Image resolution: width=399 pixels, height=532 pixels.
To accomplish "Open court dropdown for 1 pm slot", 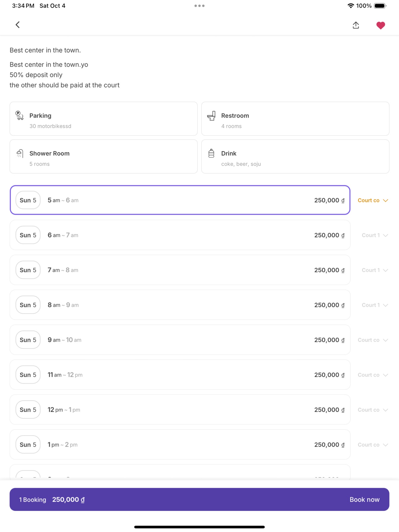I will coord(373,445).
